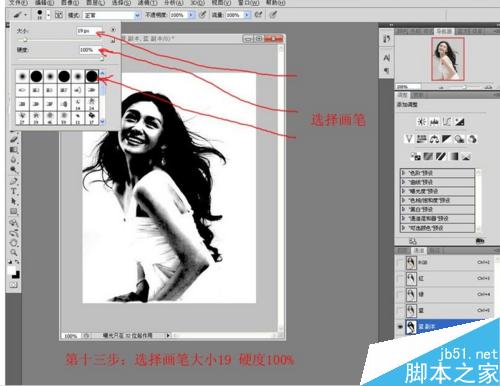Show the RGB channel visibility

click(x=400, y=263)
